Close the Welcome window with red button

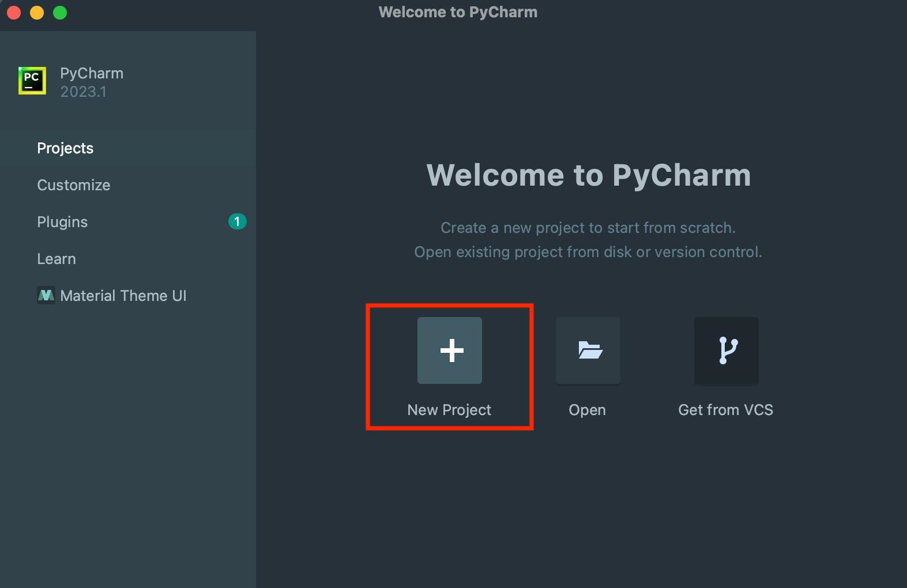tap(14, 12)
